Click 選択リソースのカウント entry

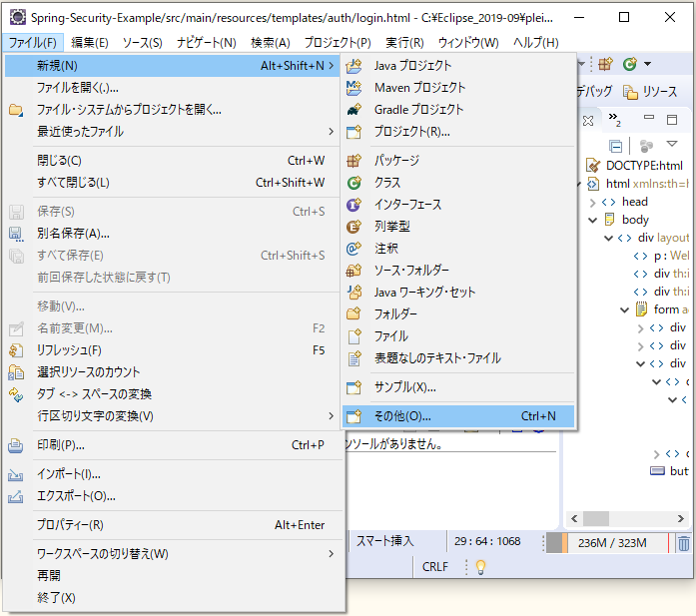point(173,372)
